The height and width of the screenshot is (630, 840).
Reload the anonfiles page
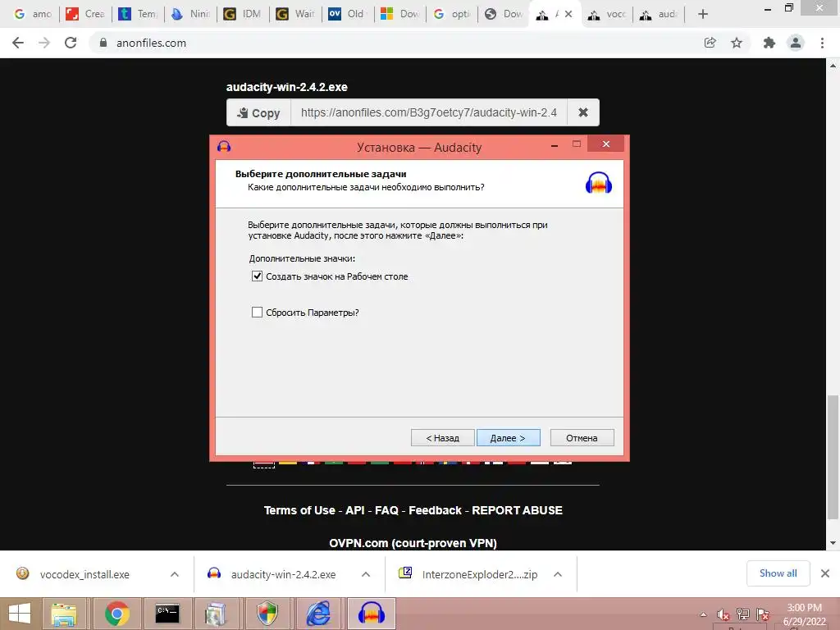71,43
